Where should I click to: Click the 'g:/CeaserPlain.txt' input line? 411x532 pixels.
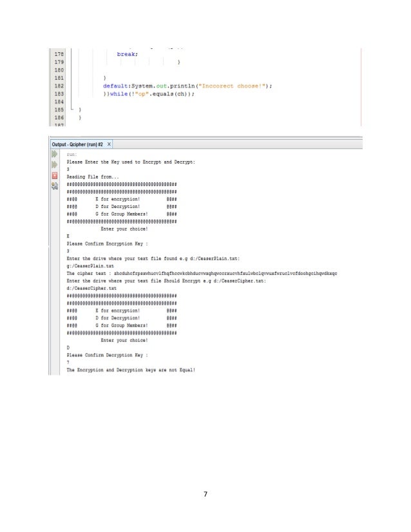(x=90, y=266)
